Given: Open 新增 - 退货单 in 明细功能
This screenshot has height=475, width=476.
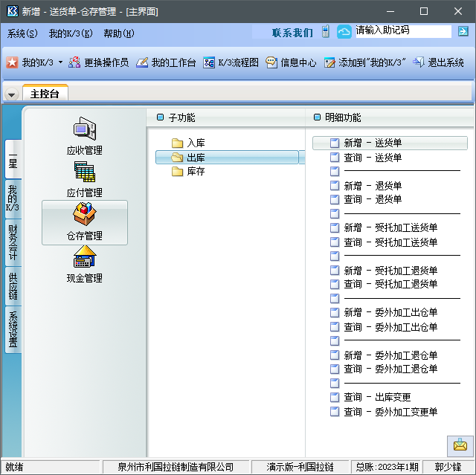Looking at the screenshot, I should coord(372,186).
